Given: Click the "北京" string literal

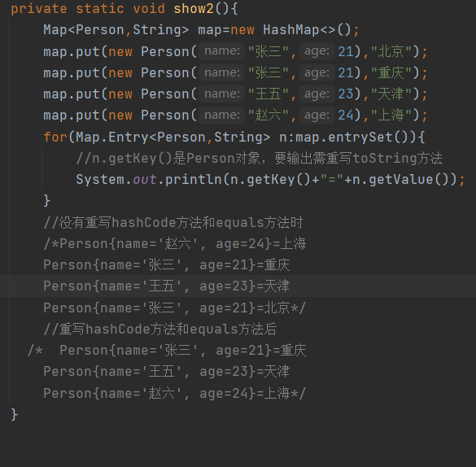Looking at the screenshot, I should [391, 51].
